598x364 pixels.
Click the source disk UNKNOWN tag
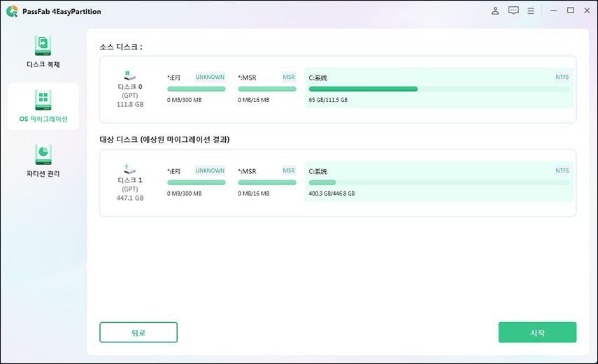(x=210, y=77)
